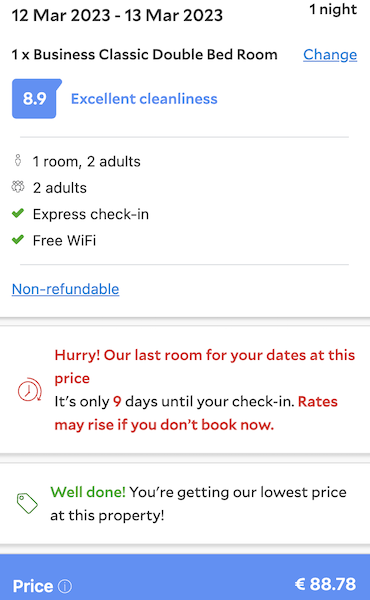Select the Excellent cleanliness label
370x600 pixels.
(144, 99)
